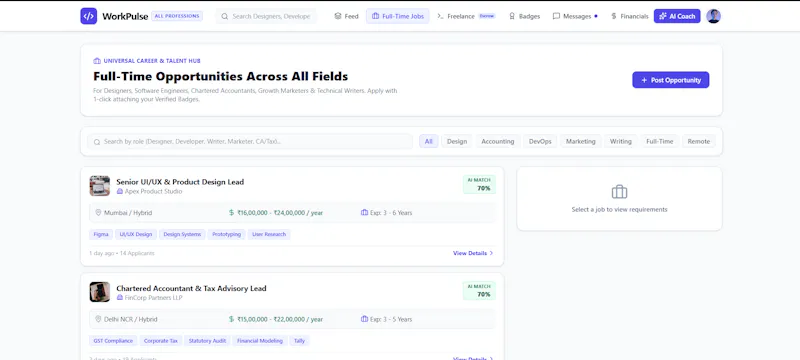The width and height of the screenshot is (800, 360).
Task: Click the dollar sign icon beside Financials
Action: tap(614, 16)
